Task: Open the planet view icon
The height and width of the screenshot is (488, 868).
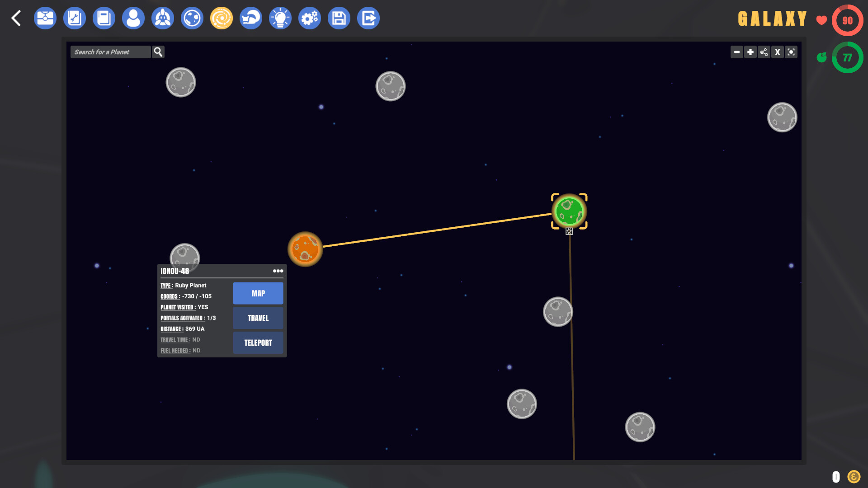Action: point(192,18)
